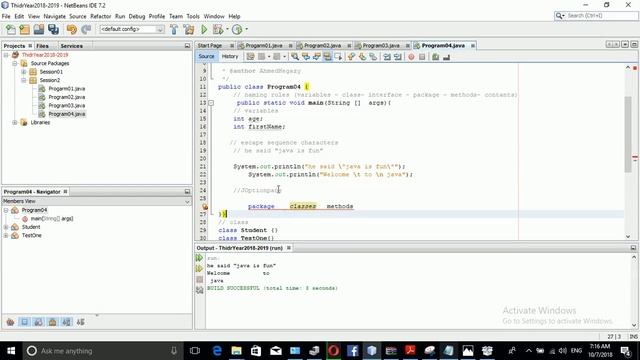This screenshot has width=640, height=360.
Task: Show the editor opened documents list
Action: (x=625, y=44)
